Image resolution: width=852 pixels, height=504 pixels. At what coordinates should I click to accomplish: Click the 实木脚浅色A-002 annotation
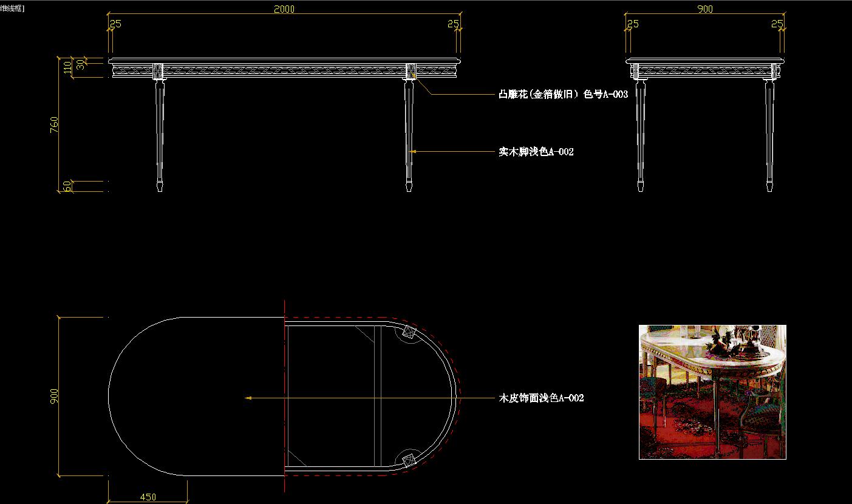(536, 152)
